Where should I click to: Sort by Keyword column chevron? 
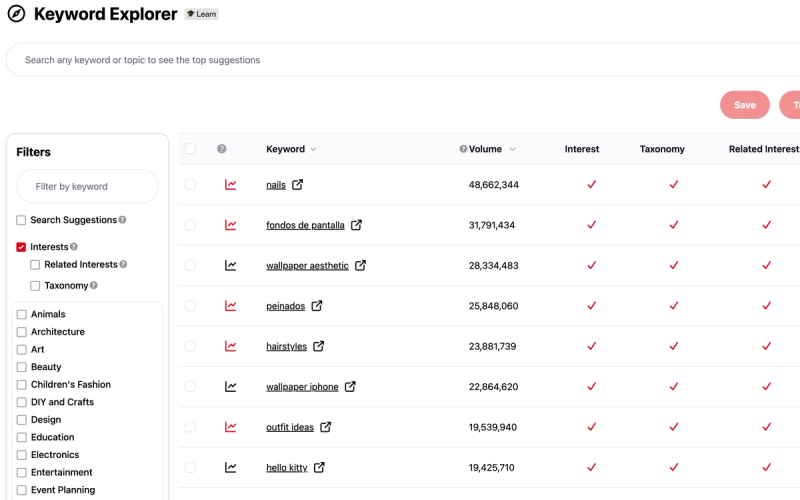point(313,149)
